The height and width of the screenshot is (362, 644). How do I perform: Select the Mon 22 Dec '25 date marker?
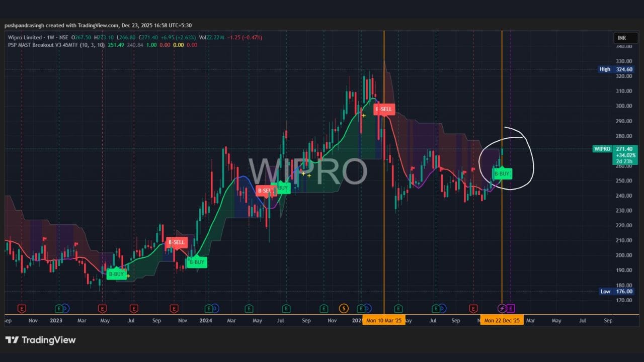tap(502, 320)
